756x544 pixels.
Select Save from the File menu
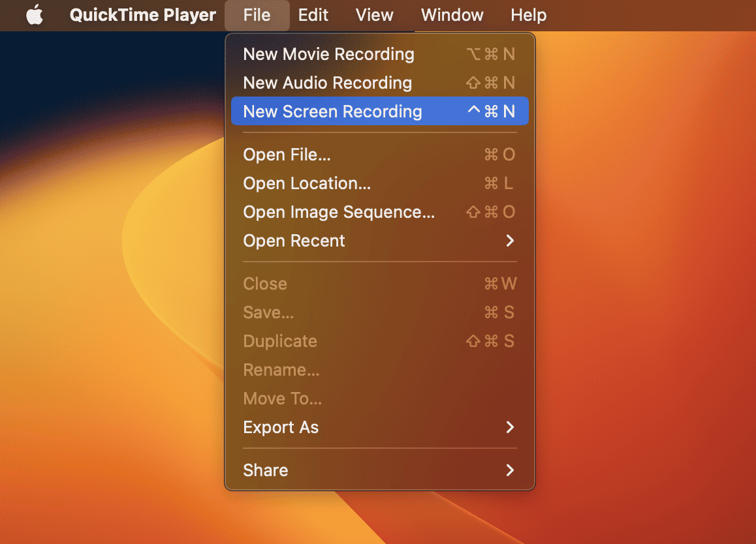(268, 312)
